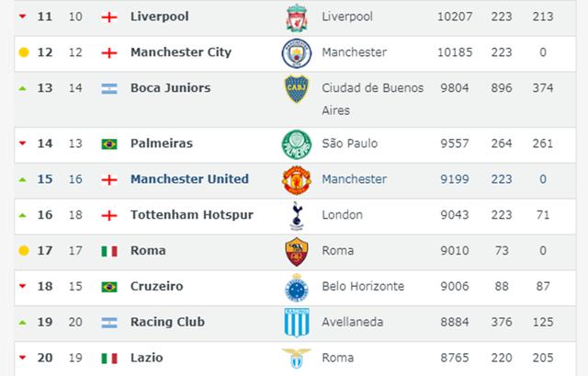Click the Manchester City club crest
Screen dimensions: 588x376
[x=296, y=53]
